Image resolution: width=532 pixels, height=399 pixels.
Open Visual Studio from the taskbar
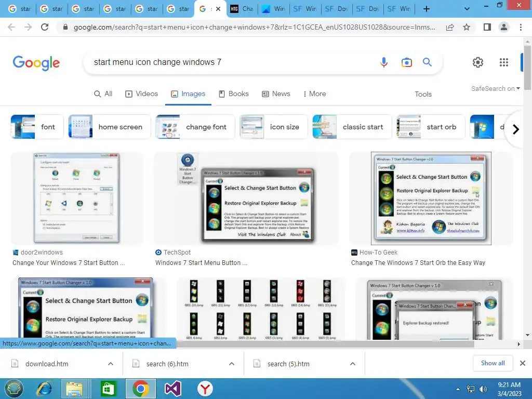(172, 389)
